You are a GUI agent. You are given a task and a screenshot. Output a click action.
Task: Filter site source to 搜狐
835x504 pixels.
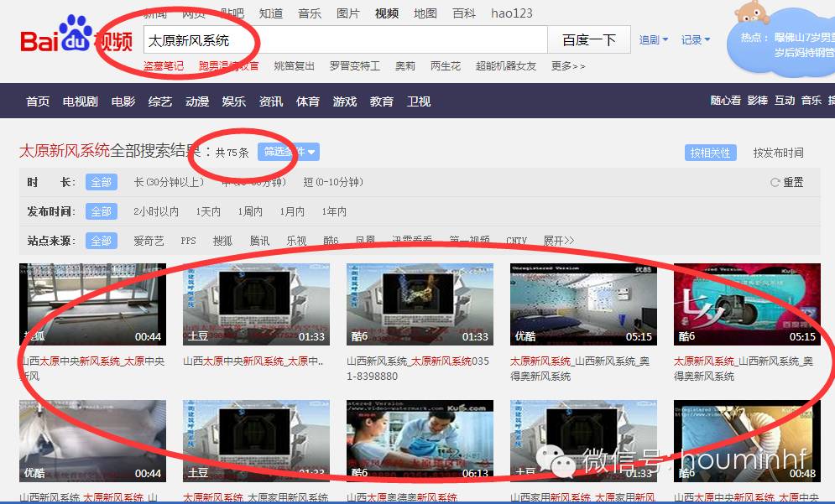[x=222, y=241]
